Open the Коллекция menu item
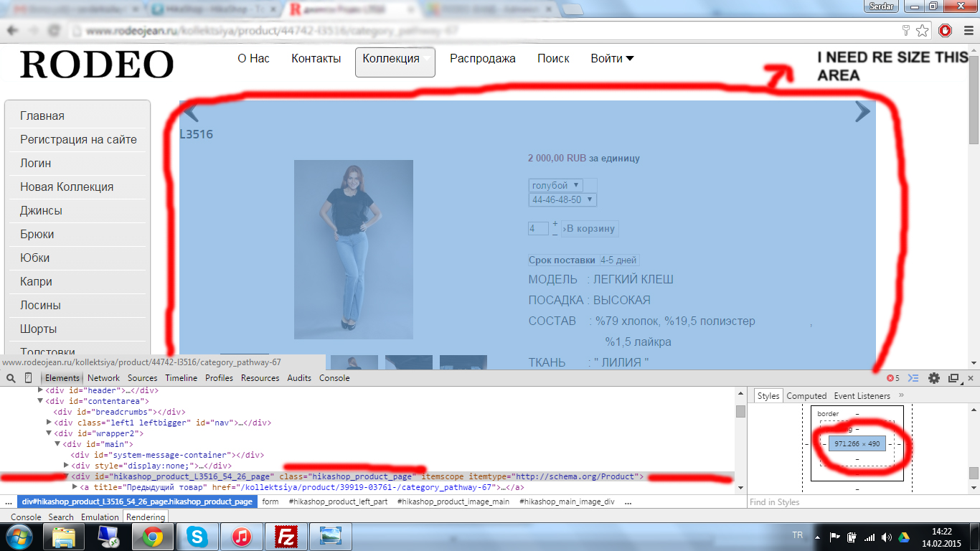Viewport: 980px width, 551px height. (395, 62)
